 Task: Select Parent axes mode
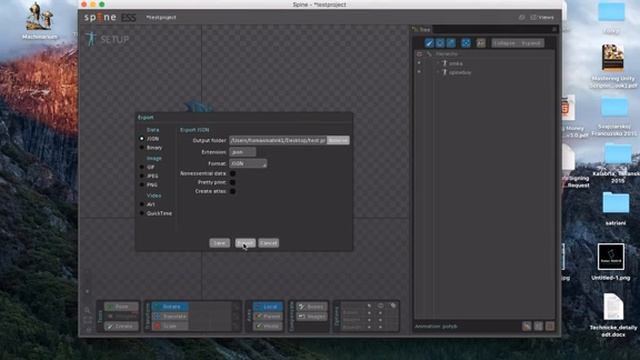click(267, 316)
